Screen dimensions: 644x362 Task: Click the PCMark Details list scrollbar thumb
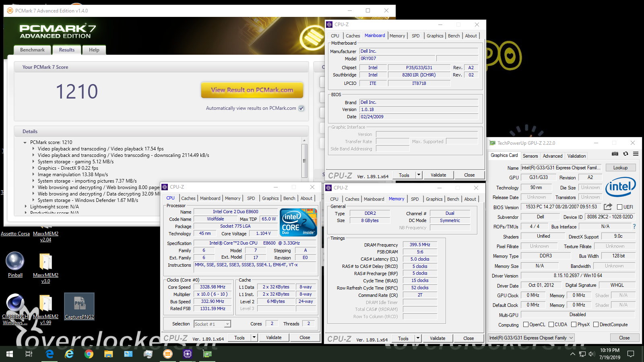[304, 160]
